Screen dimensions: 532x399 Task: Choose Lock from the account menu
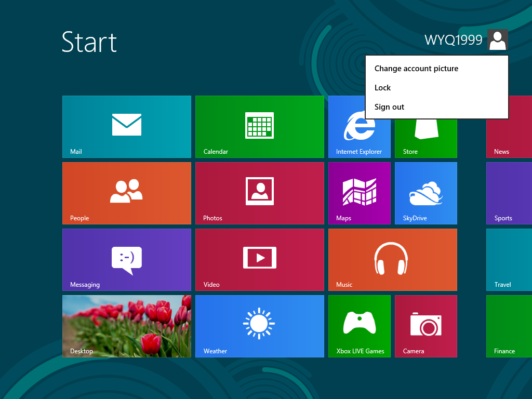point(436,87)
